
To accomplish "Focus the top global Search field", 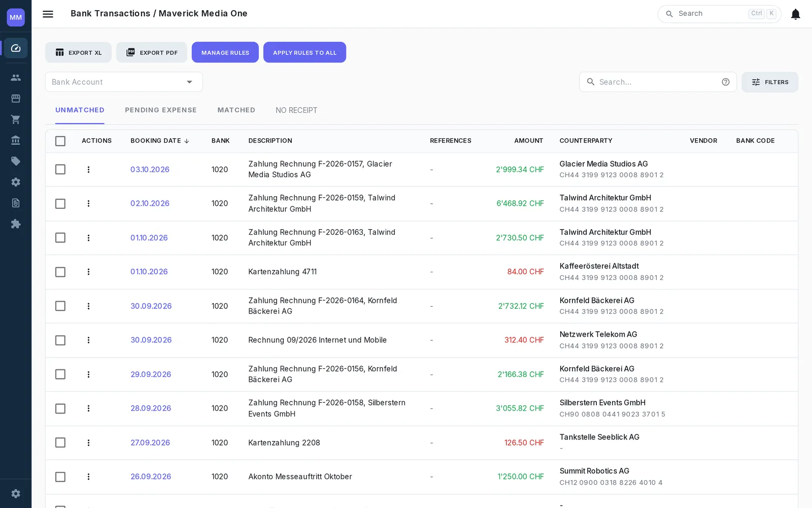I will click(x=719, y=14).
